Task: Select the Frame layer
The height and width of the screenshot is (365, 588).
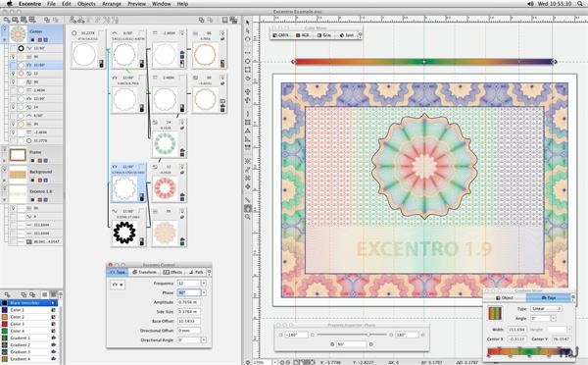Action: pos(35,155)
